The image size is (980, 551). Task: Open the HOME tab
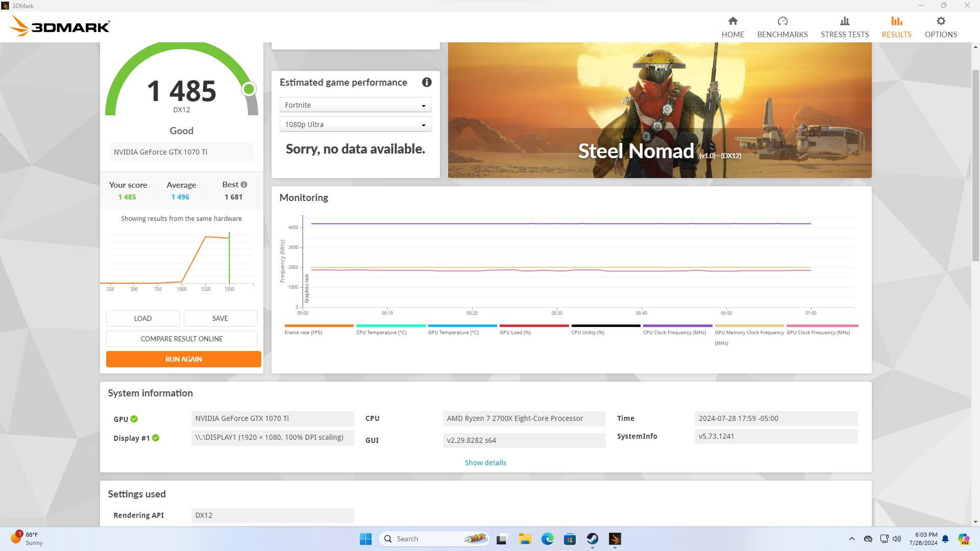pos(732,27)
